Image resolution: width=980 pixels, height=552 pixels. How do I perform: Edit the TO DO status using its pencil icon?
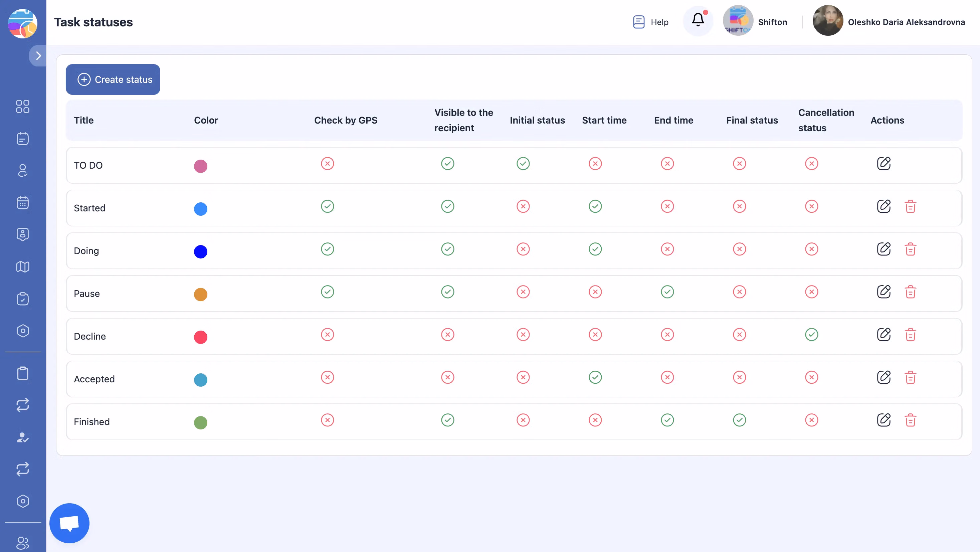point(884,164)
